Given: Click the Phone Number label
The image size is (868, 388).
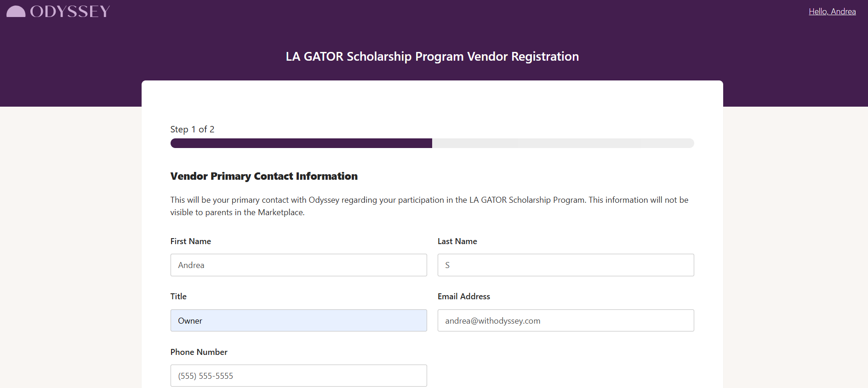Looking at the screenshot, I should [199, 352].
